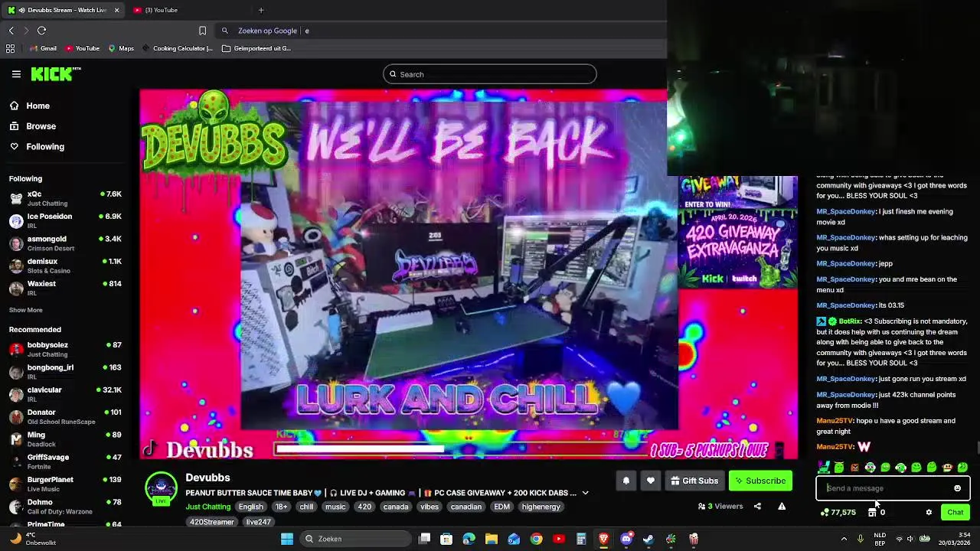Click MR_SpaceDonkey username on 'jepp' message
Viewport: 980px width, 551px height.
[846, 263]
